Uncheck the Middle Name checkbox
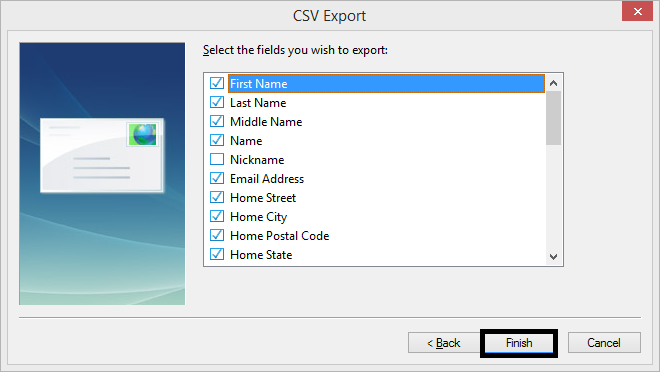Image resolution: width=660 pixels, height=372 pixels. [x=217, y=121]
